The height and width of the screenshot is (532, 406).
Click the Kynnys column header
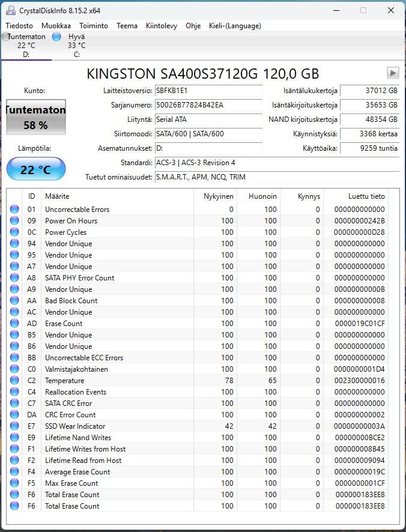pos(301,196)
